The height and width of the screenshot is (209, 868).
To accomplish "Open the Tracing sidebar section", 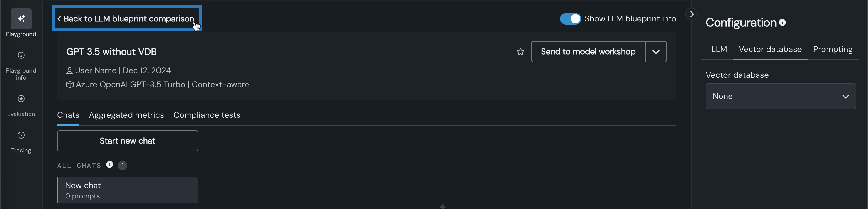I will click(x=21, y=135).
